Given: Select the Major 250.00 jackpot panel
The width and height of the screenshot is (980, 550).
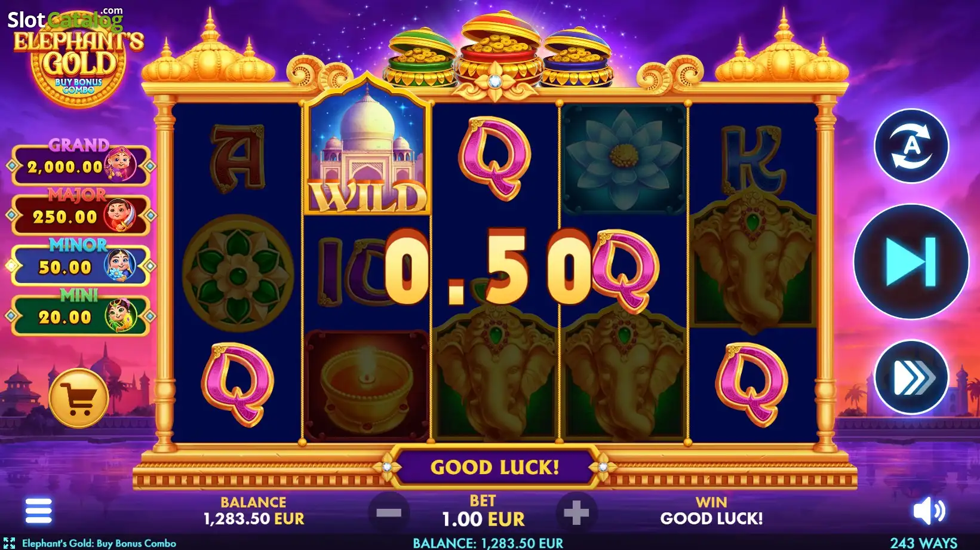Looking at the screenshot, I should tap(81, 212).
